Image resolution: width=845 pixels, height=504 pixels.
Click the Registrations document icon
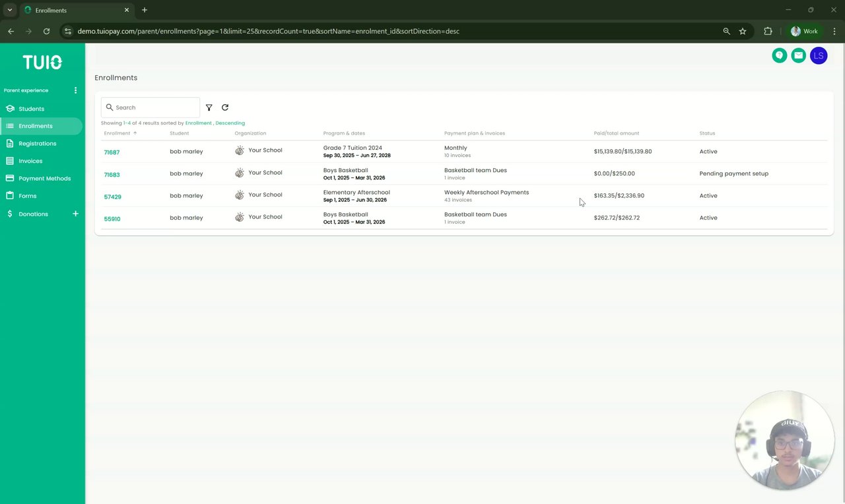pyautogui.click(x=10, y=143)
